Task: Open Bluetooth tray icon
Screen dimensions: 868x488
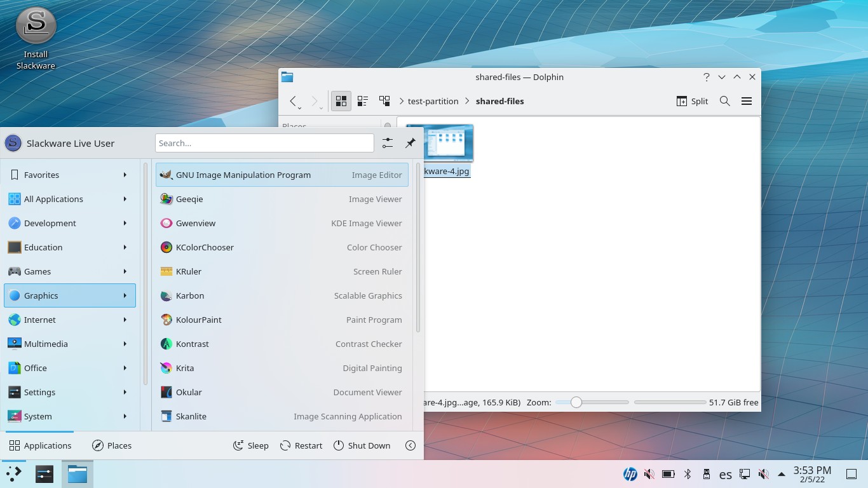Action: 687,474
